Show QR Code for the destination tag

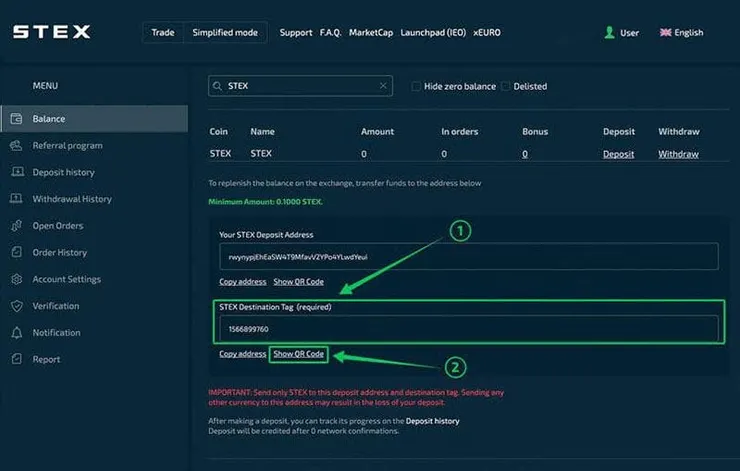(x=299, y=354)
